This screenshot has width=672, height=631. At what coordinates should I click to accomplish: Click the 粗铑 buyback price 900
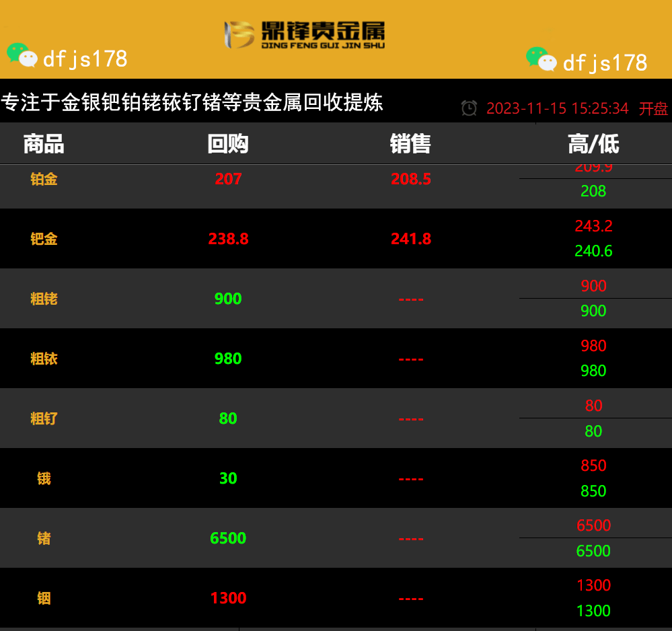click(x=228, y=299)
